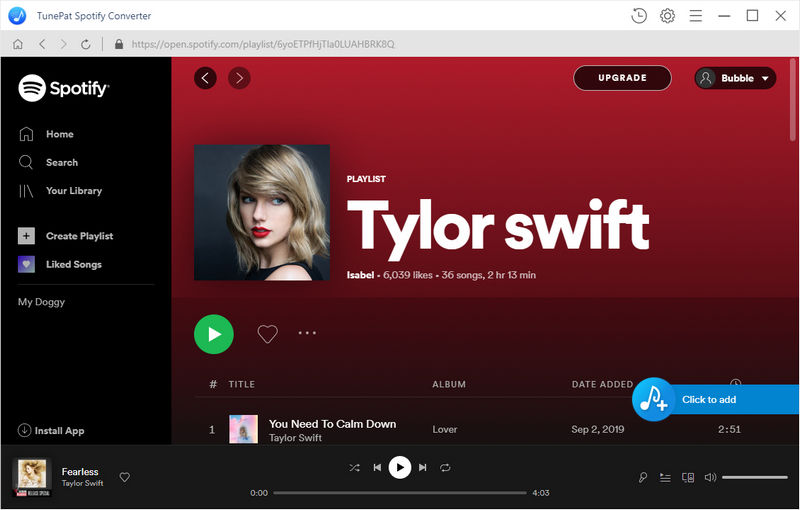Image resolution: width=800 pixels, height=510 pixels.
Task: Open Fearless track title in now playing
Action: point(80,472)
